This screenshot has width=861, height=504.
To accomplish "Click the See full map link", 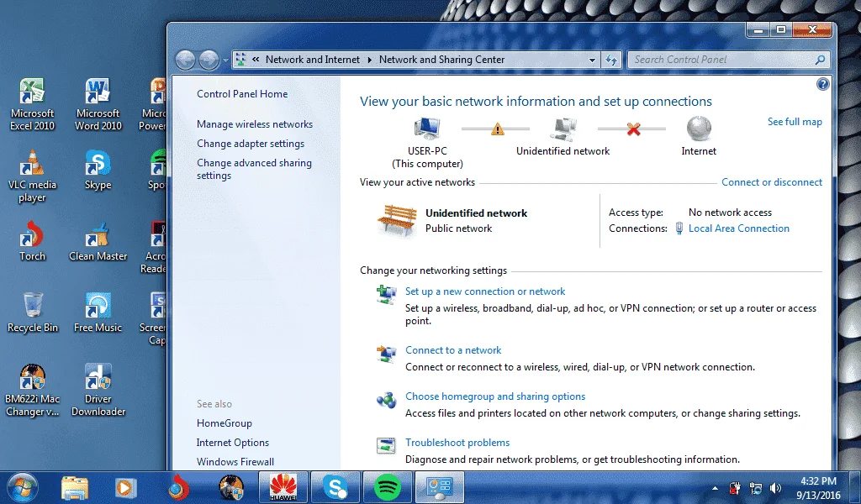I will click(x=795, y=122).
